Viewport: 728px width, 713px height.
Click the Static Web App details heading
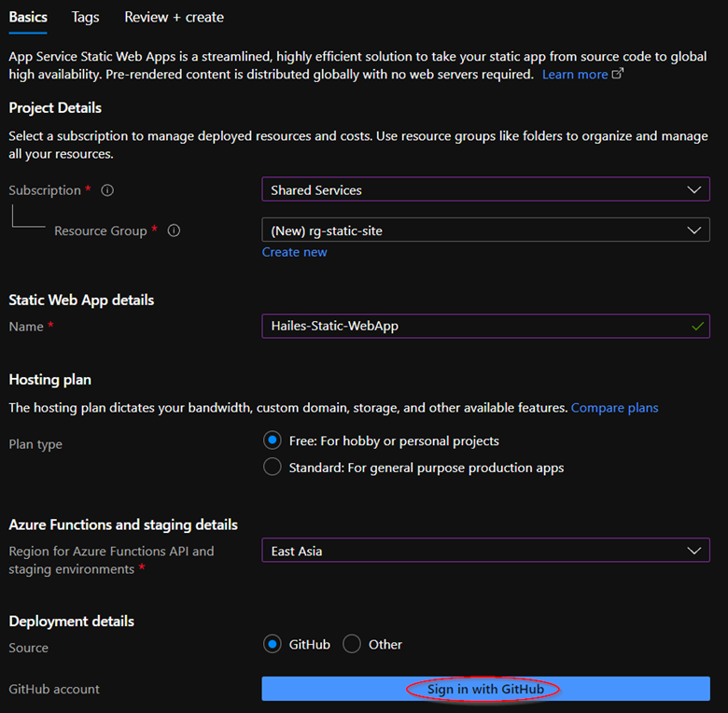tap(81, 300)
